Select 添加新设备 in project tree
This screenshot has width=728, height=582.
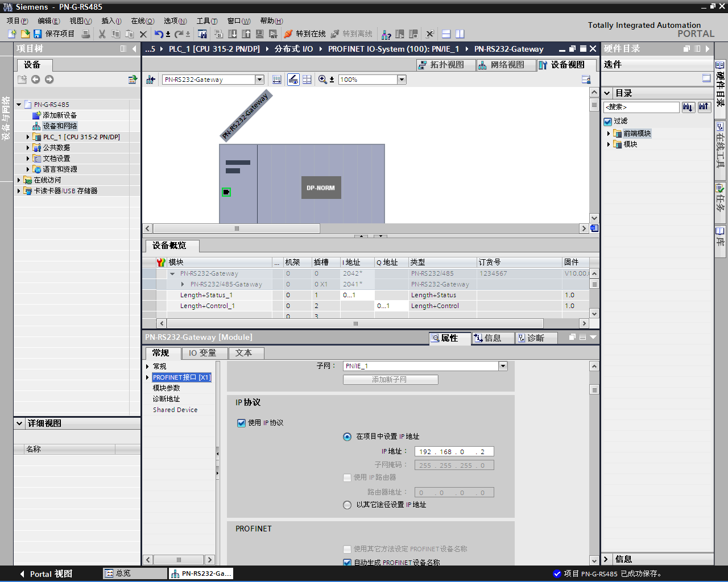60,115
